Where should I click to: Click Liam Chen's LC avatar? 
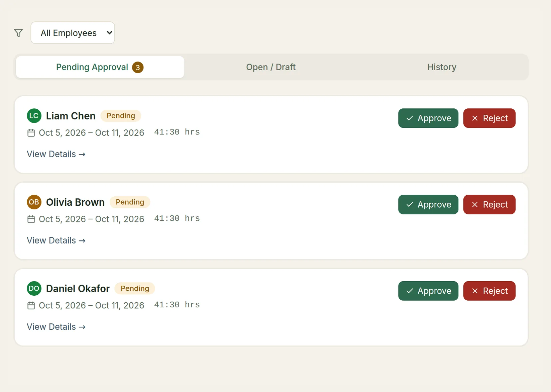click(34, 116)
